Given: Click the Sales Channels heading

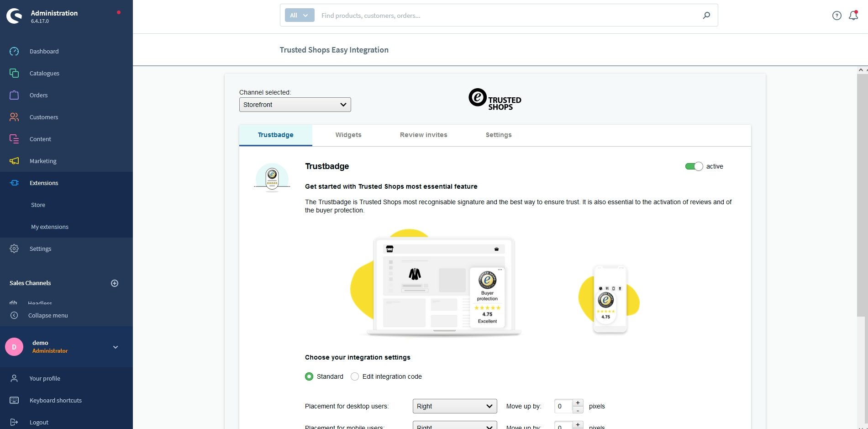Looking at the screenshot, I should pos(30,283).
